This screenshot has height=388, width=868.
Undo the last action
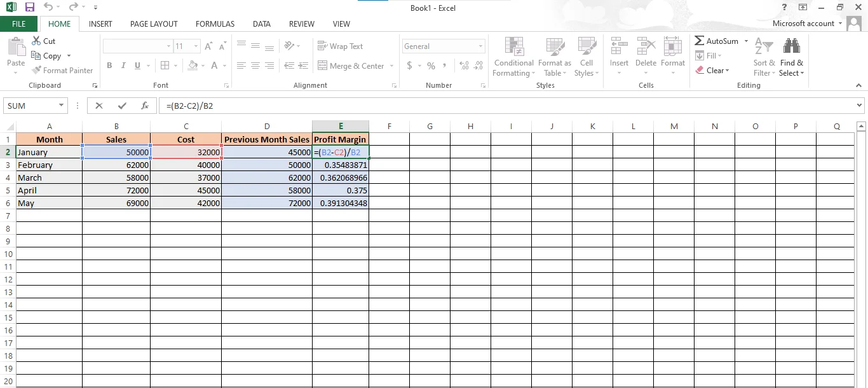pyautogui.click(x=49, y=7)
